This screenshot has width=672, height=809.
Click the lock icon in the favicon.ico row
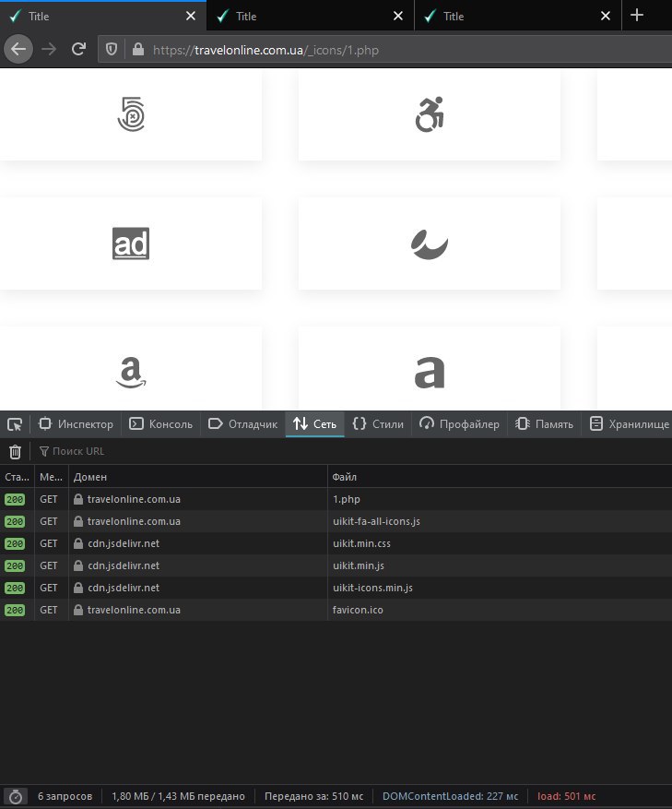click(77, 610)
